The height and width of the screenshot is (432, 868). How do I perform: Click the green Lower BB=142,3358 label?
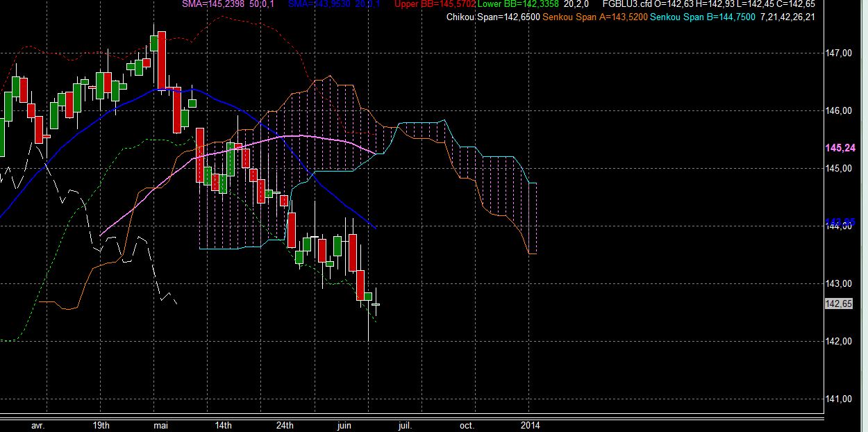[x=518, y=4]
